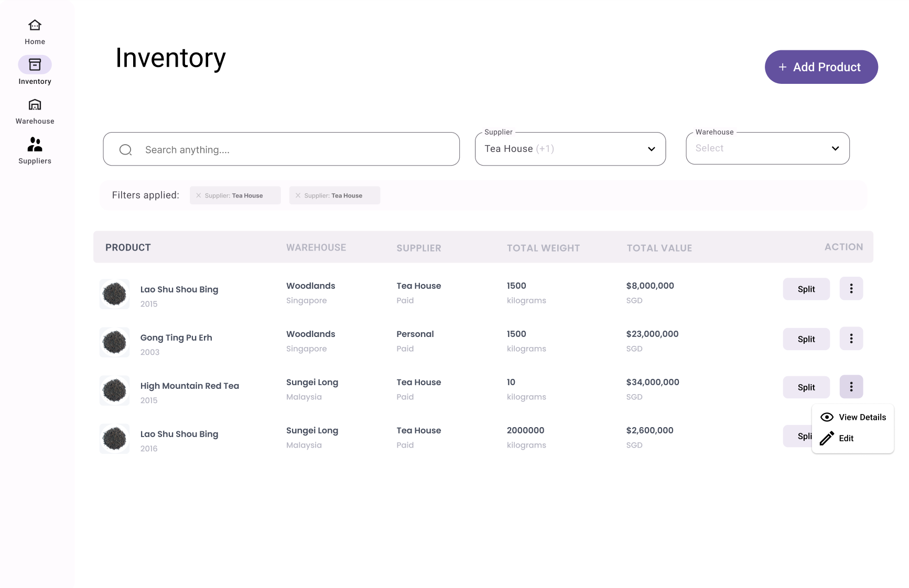Click the 2000000 total weight value
Screen dimensions: 909x588
(x=525, y=430)
